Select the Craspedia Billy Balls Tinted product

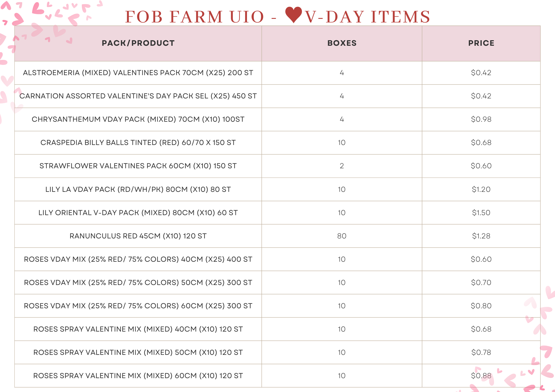(138, 142)
